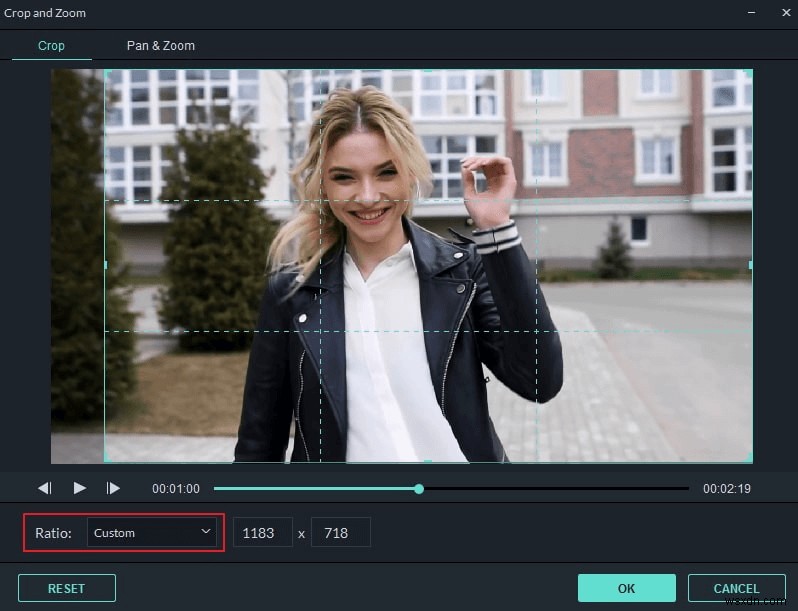
Task: Play the video preview
Action: [x=79, y=488]
